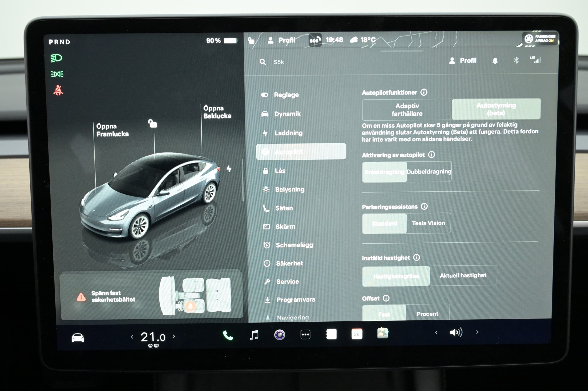Tap the lock icon in top bar
Viewport: 588px width, 391px height.
[251, 40]
